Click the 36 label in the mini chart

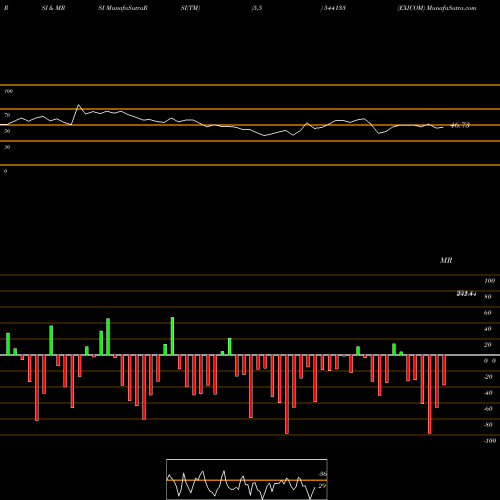pos(322,474)
